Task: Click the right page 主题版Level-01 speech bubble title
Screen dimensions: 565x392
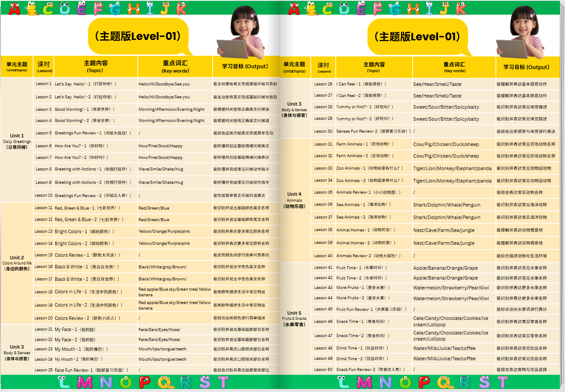Action: [x=417, y=37]
